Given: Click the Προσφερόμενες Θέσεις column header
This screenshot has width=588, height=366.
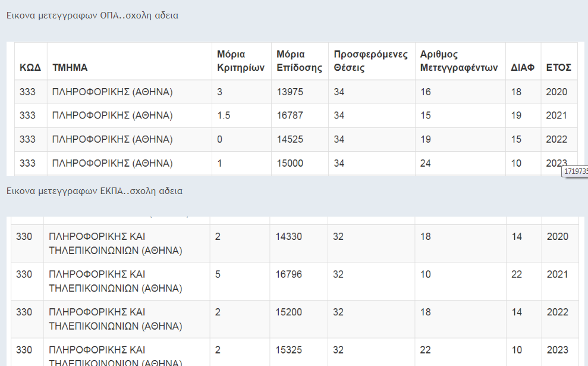Looking at the screenshot, I should pyautogui.click(x=370, y=61).
